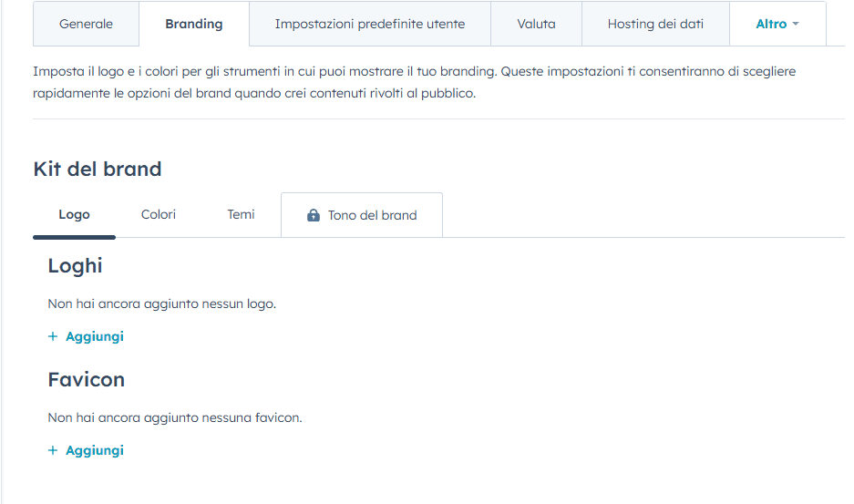Viewport: 854px width, 504px height.
Task: Open the Valuta tab
Action: click(537, 24)
